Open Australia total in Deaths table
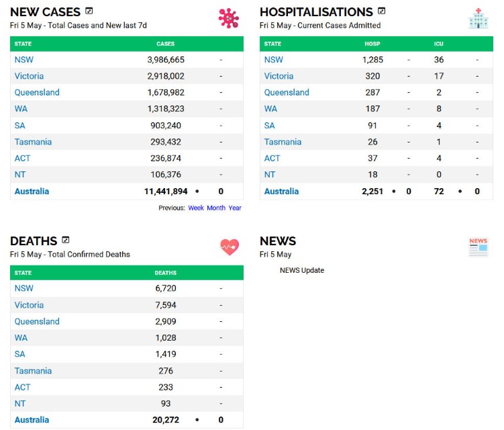This screenshot has width=504, height=430. [x=32, y=420]
